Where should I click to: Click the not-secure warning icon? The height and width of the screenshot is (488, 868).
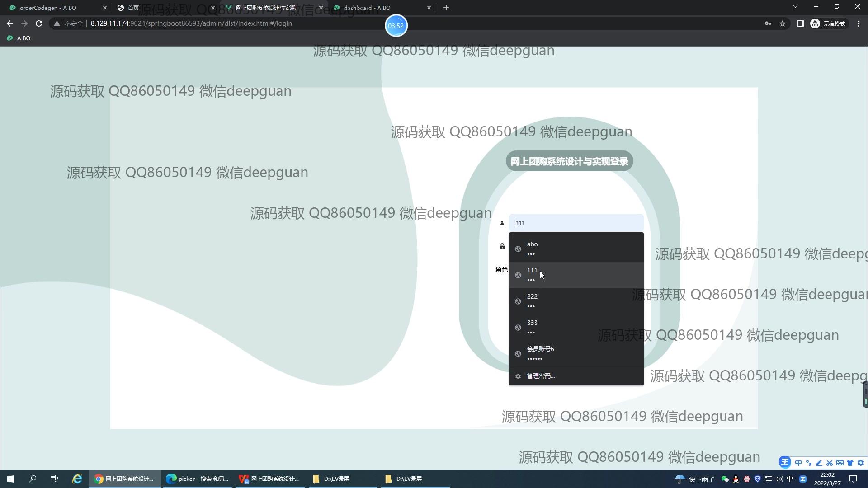(57, 23)
